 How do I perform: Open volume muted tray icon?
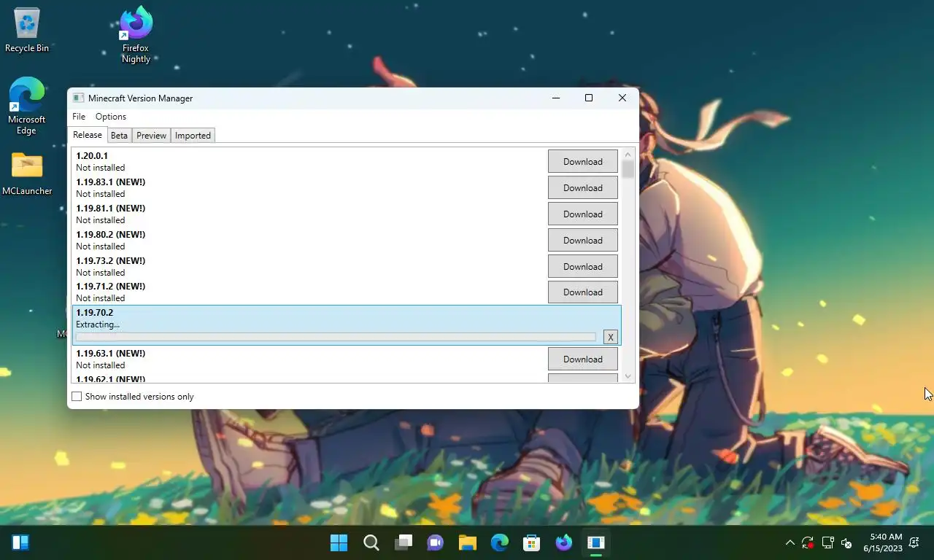846,542
